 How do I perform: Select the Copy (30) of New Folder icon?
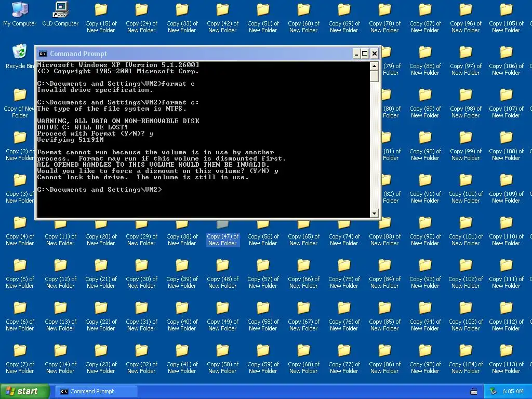pos(141,274)
